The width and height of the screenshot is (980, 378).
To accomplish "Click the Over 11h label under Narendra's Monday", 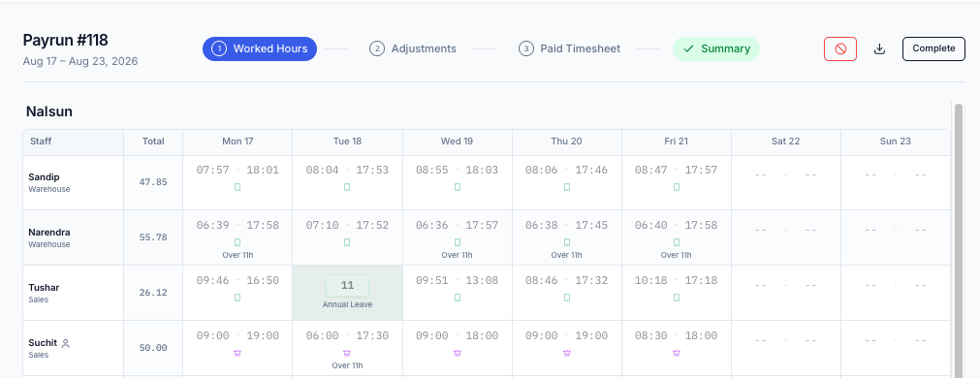I will (x=237, y=255).
